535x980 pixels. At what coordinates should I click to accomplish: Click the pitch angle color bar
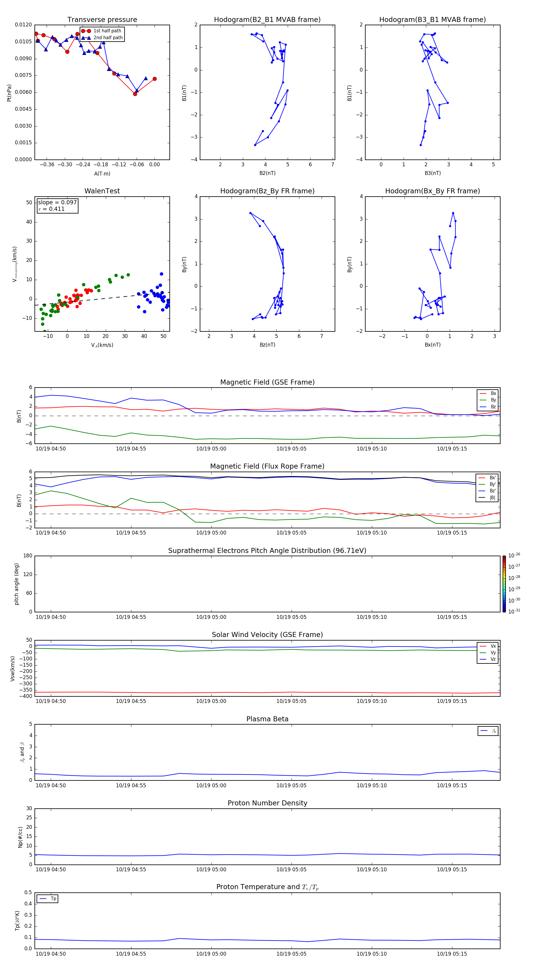coord(504,584)
